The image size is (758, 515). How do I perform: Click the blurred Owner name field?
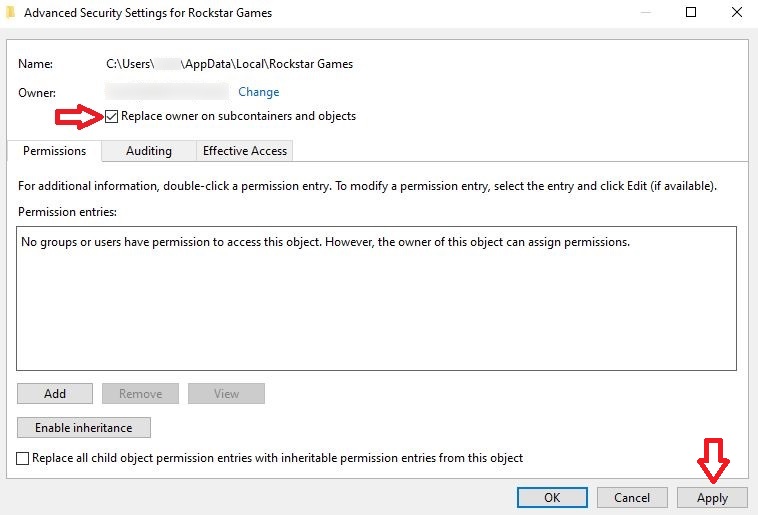point(168,92)
